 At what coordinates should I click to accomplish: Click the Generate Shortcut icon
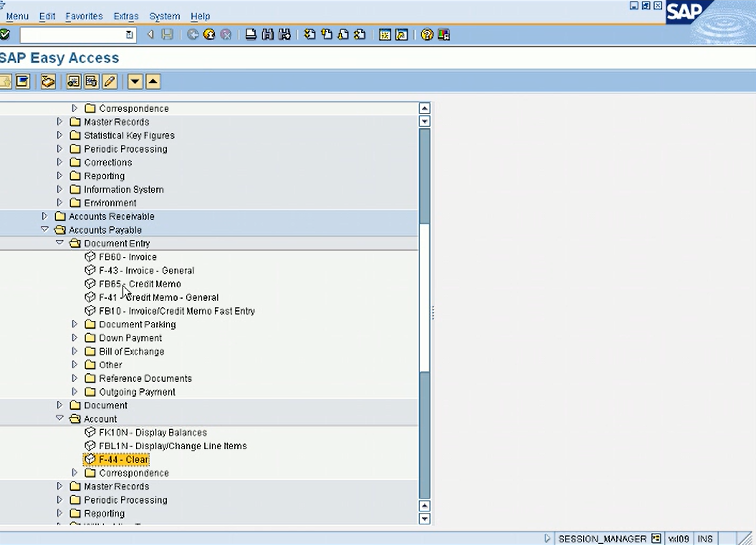(402, 35)
